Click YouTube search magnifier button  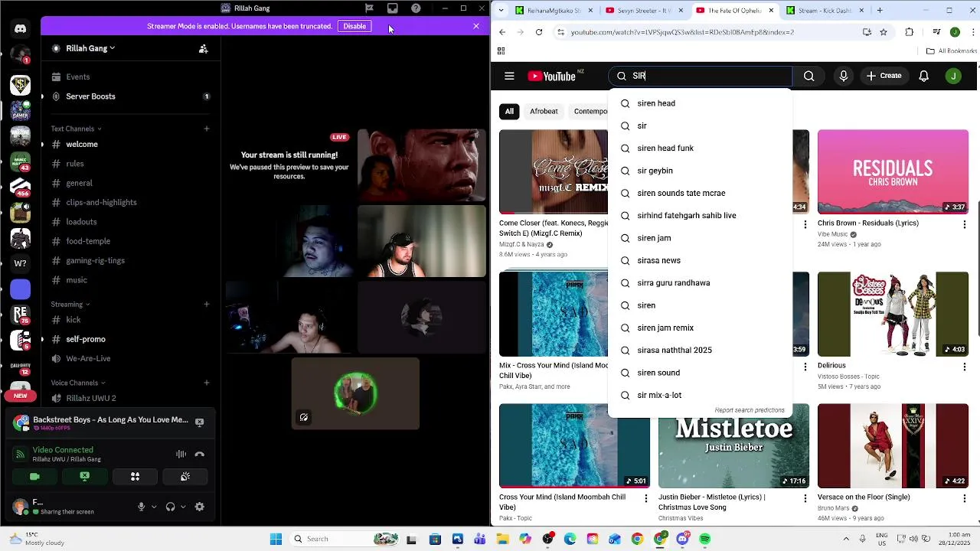[x=808, y=76]
